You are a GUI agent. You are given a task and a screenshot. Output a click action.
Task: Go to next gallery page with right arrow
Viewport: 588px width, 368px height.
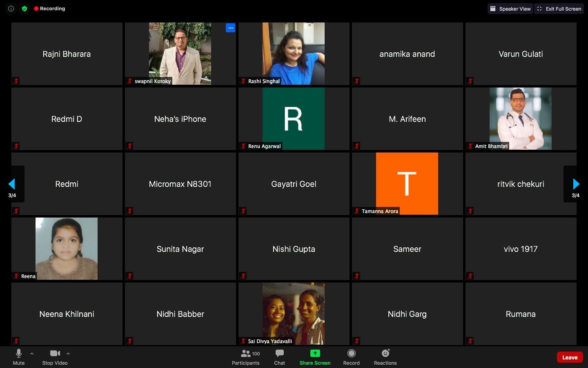pyautogui.click(x=576, y=184)
